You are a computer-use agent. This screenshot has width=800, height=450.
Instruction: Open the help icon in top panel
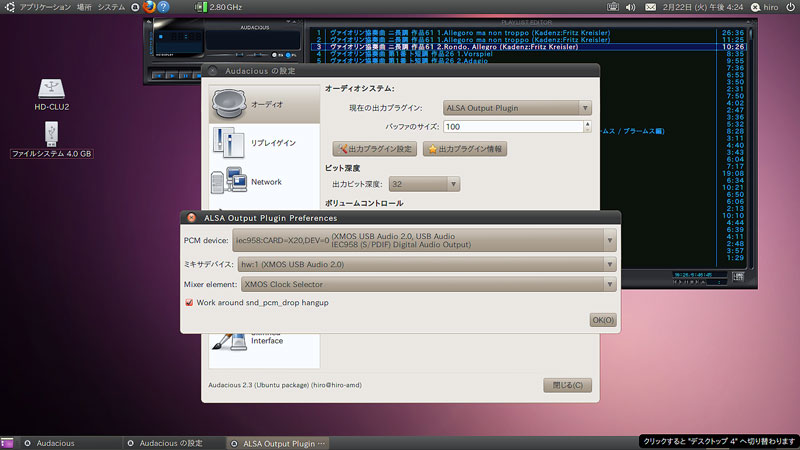163,7
